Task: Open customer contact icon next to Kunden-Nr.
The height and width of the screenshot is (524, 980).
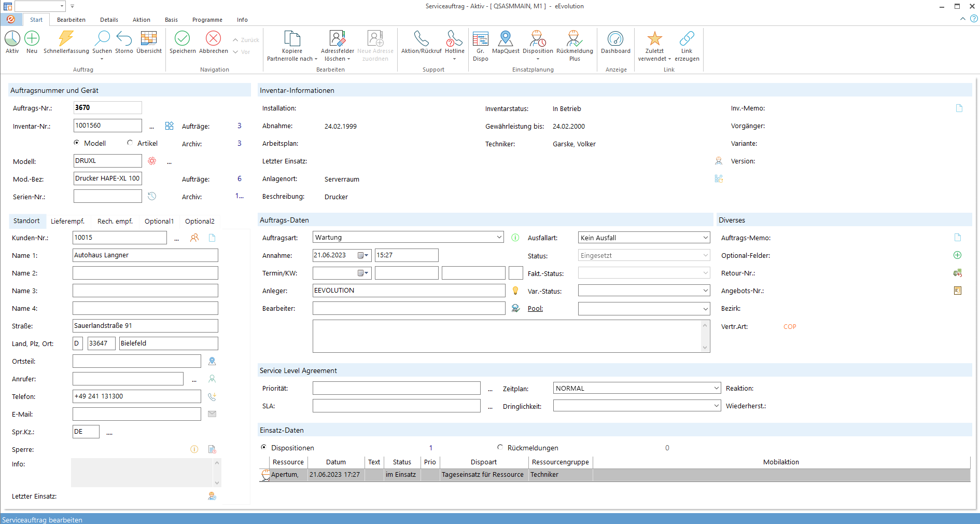Action: [x=194, y=238]
